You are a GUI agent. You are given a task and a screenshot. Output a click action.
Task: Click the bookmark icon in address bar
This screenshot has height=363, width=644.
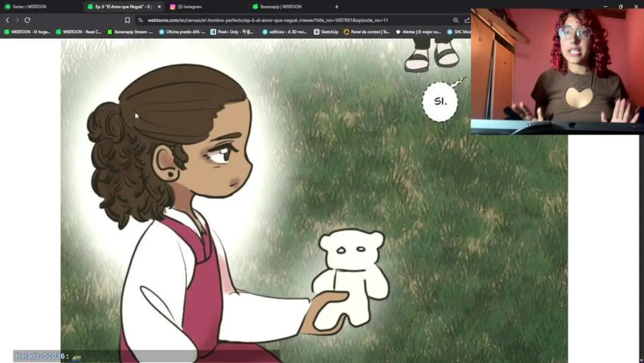(127, 20)
